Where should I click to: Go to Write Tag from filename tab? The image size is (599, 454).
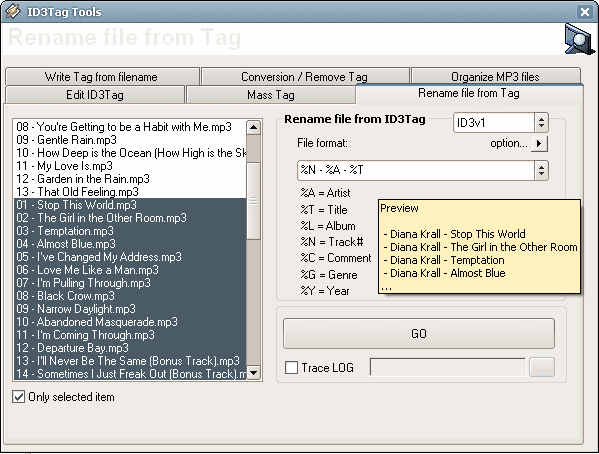pyautogui.click(x=101, y=77)
